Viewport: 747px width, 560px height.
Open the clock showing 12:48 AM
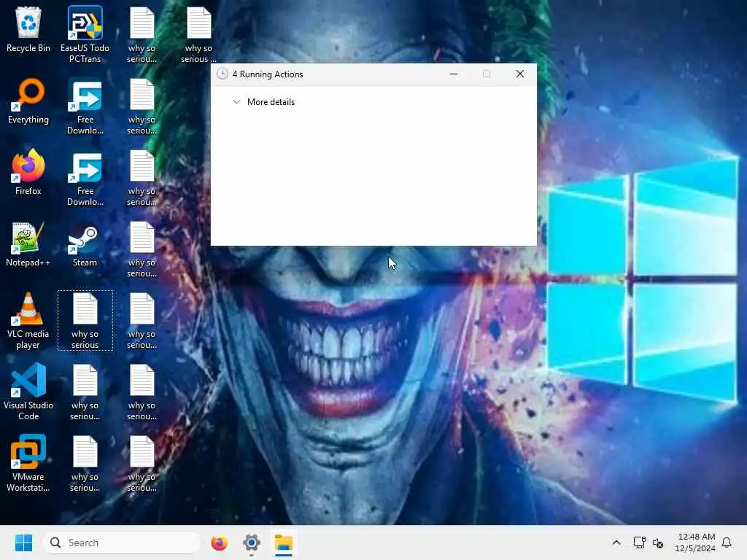695,542
